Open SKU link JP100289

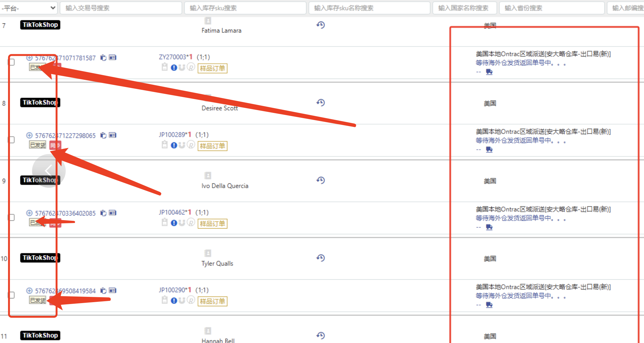coord(172,135)
